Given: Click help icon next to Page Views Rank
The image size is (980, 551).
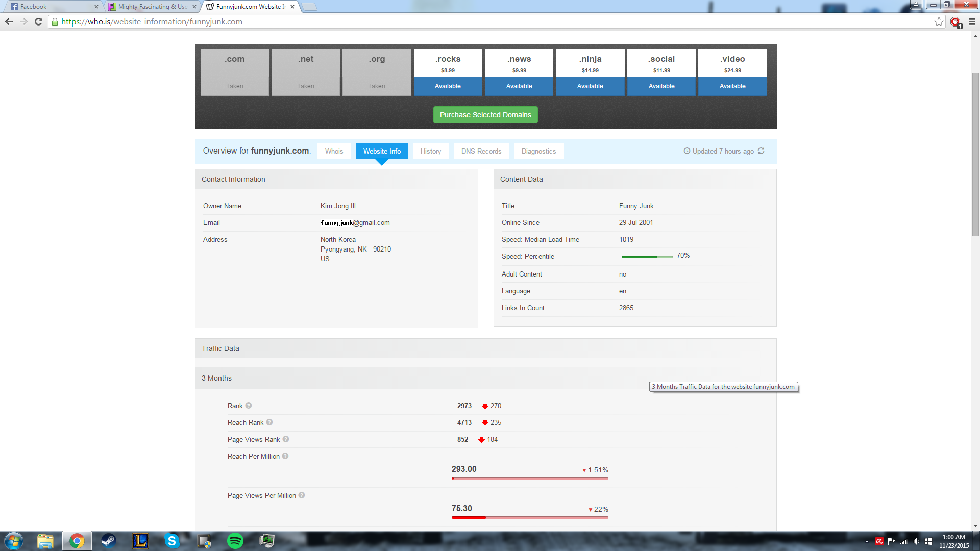Looking at the screenshot, I should 286,439.
